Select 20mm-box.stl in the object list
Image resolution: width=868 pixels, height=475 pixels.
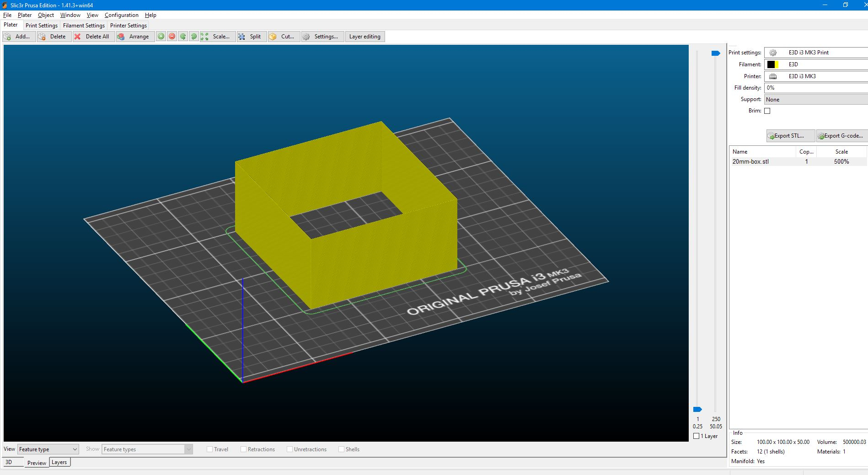click(750, 162)
